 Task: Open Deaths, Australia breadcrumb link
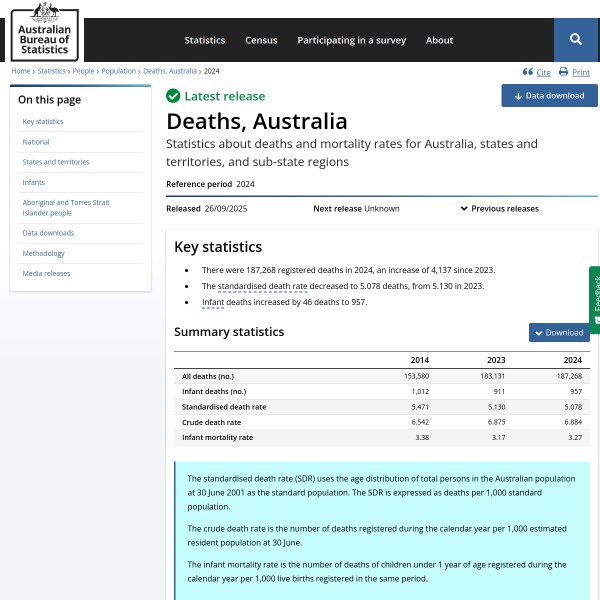pos(170,72)
